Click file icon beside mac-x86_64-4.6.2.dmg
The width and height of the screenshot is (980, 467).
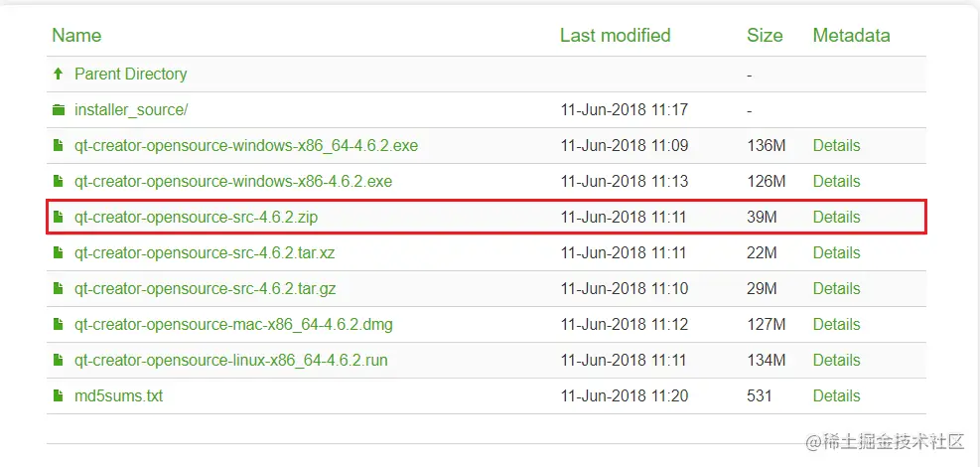(x=59, y=325)
